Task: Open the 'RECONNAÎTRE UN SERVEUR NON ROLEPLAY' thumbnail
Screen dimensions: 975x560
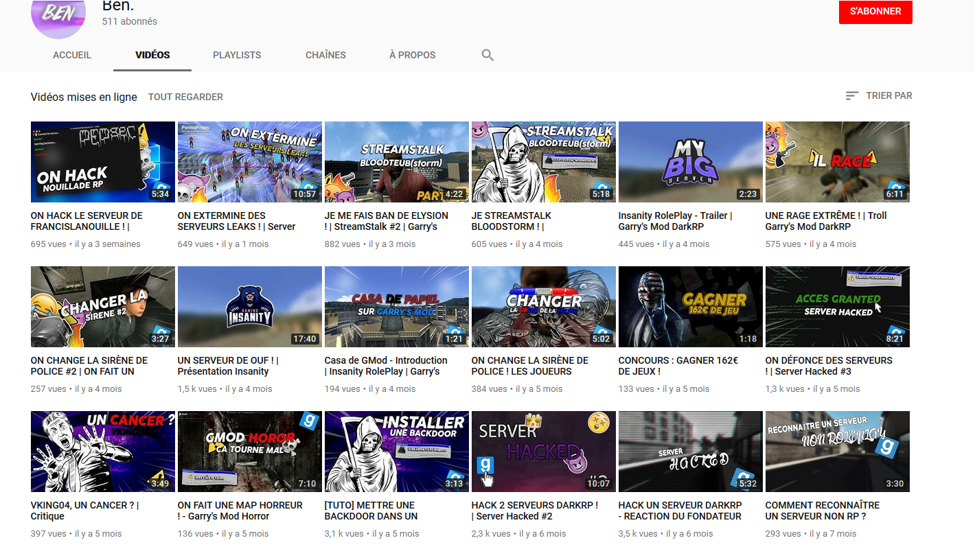Action: [838, 452]
